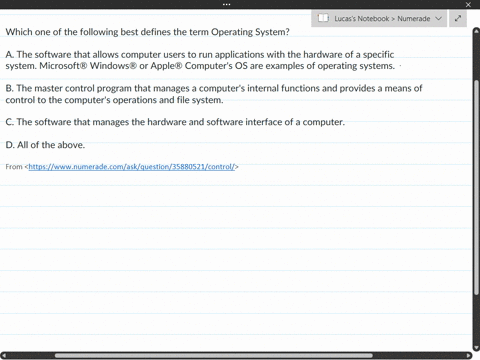Click the scroll left arrow
The image size is (480, 360).
click(x=3, y=356)
